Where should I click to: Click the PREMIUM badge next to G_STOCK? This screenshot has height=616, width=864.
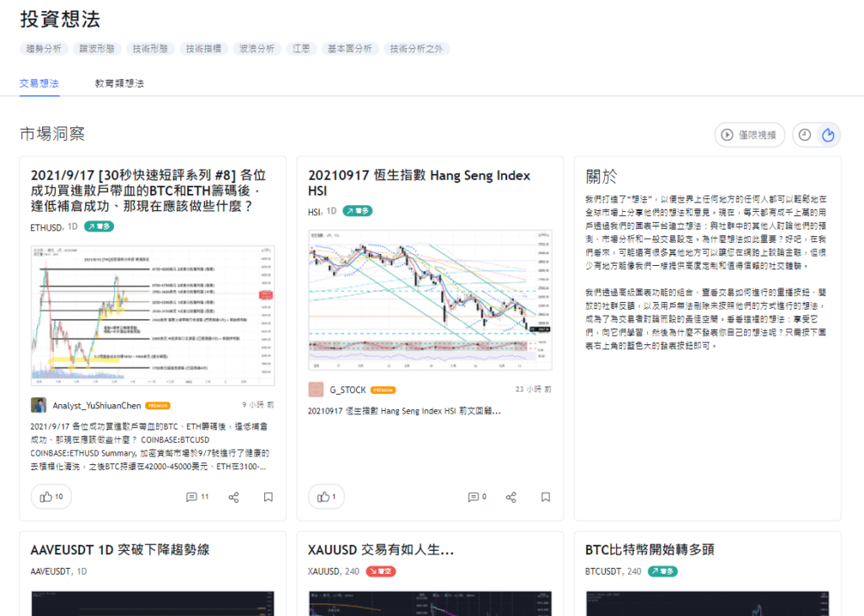(383, 390)
